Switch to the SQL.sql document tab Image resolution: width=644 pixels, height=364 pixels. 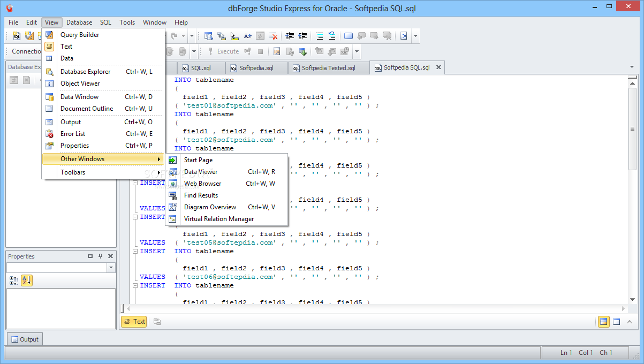[201, 68]
